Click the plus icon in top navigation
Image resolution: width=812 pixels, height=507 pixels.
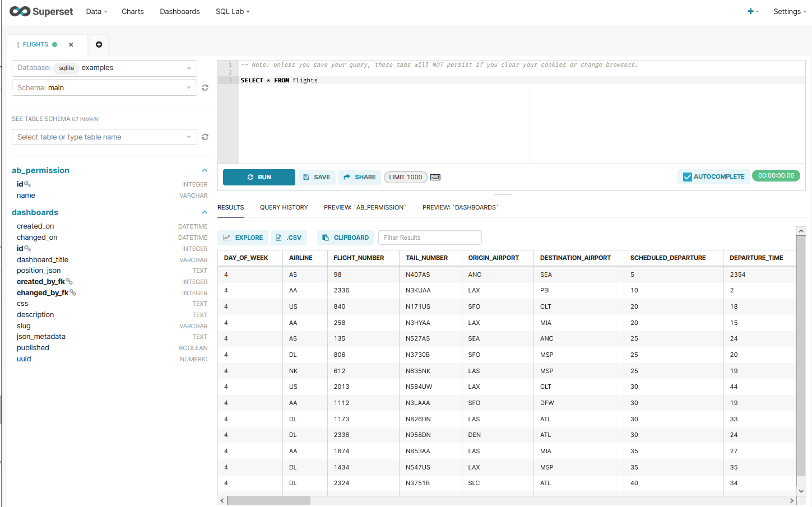[751, 11]
